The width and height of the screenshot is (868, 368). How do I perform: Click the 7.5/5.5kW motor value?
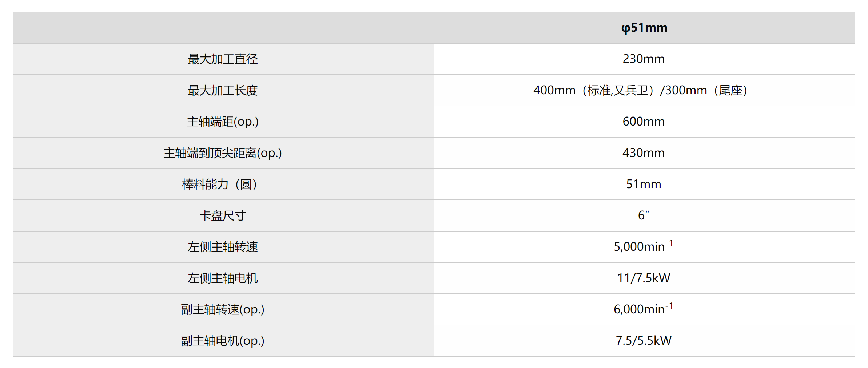644,341
